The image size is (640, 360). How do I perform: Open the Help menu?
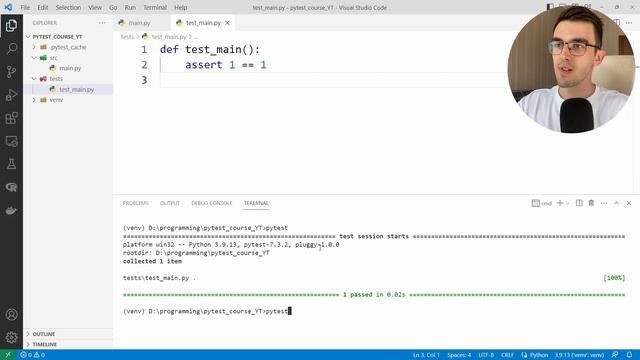180,7
